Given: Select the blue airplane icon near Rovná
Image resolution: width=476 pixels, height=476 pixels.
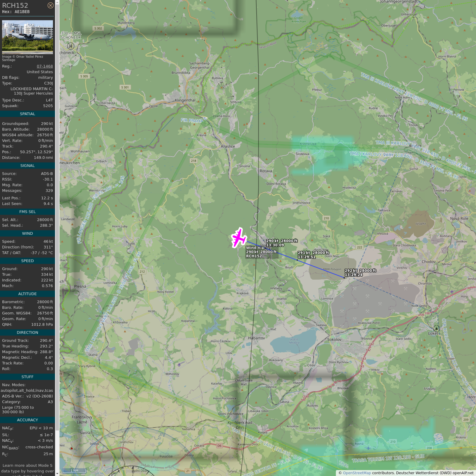Looking at the screenshot, I should (368, 448).
